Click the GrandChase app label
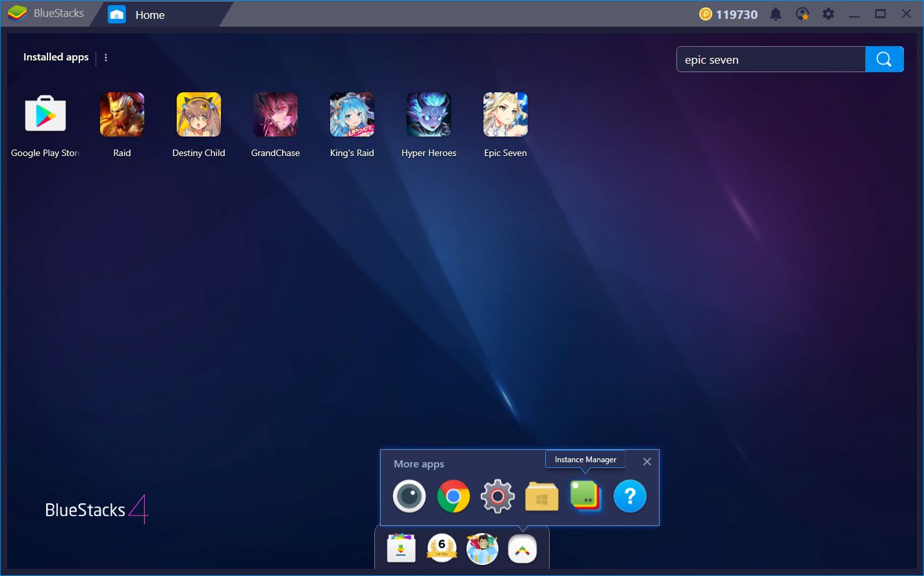 pos(276,153)
